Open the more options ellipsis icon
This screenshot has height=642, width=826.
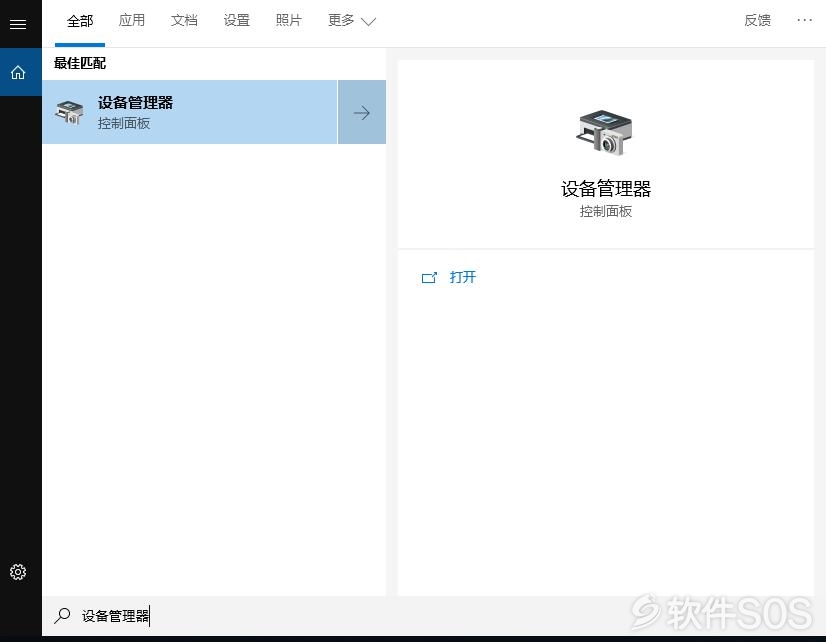point(804,20)
